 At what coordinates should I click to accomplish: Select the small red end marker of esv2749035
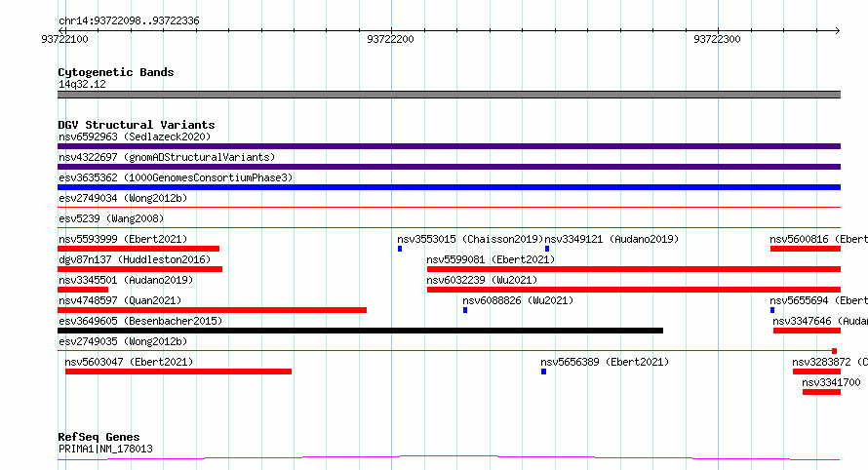click(834, 351)
